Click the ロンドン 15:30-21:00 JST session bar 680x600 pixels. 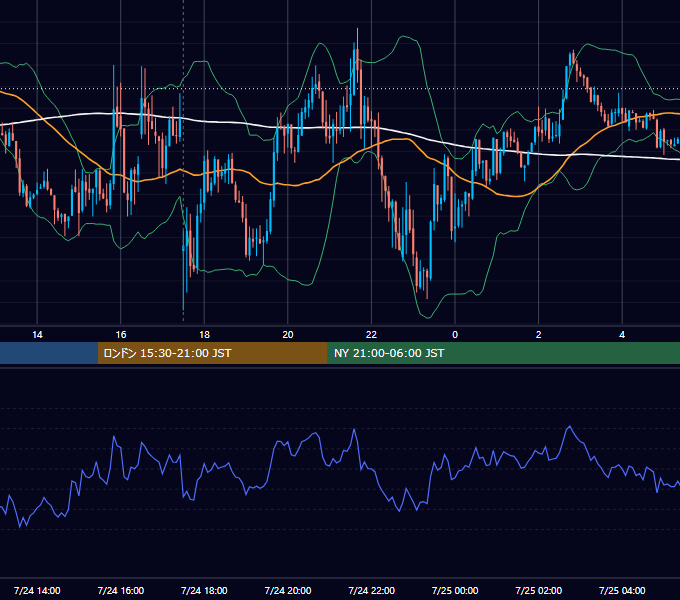pos(212,353)
